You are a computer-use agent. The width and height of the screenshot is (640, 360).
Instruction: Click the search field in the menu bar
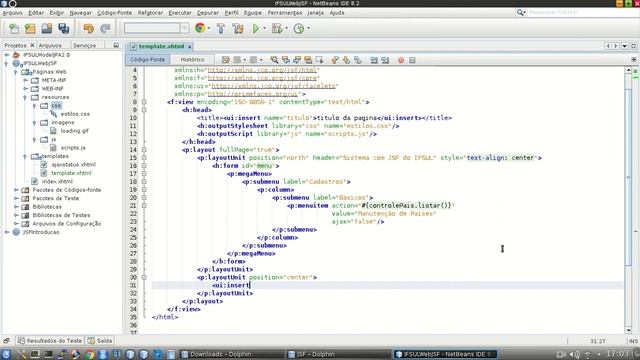pyautogui.click(x=580, y=13)
